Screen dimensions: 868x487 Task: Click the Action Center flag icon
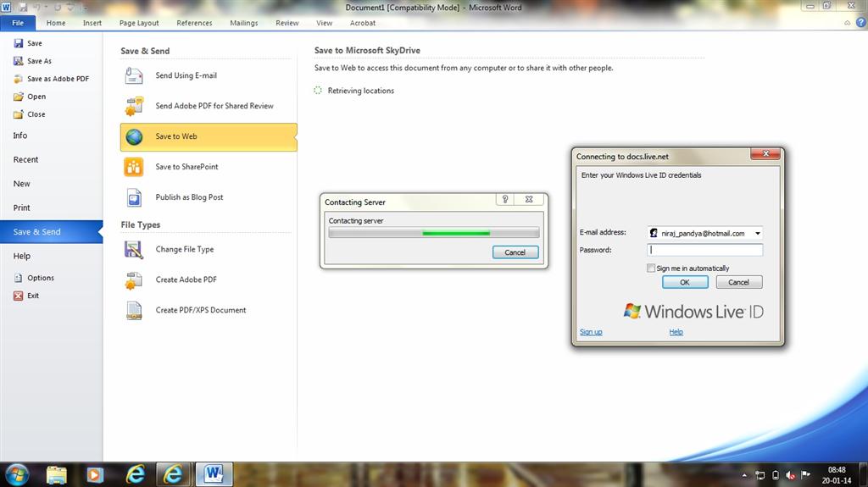805,475
